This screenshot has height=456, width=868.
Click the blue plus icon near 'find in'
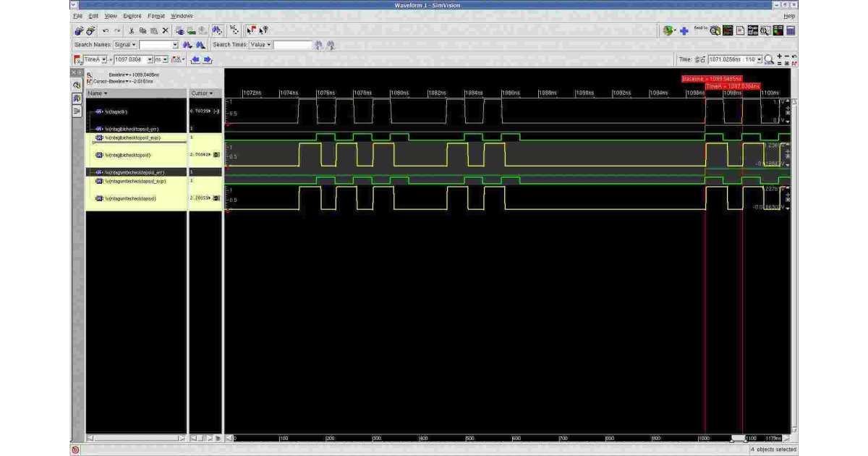[x=684, y=30]
